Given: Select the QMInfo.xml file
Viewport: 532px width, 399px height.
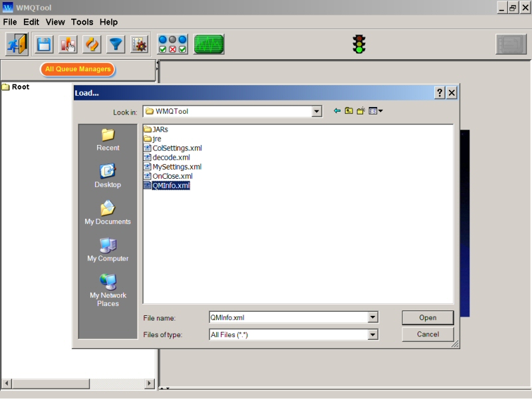Looking at the screenshot, I should 167,186.
